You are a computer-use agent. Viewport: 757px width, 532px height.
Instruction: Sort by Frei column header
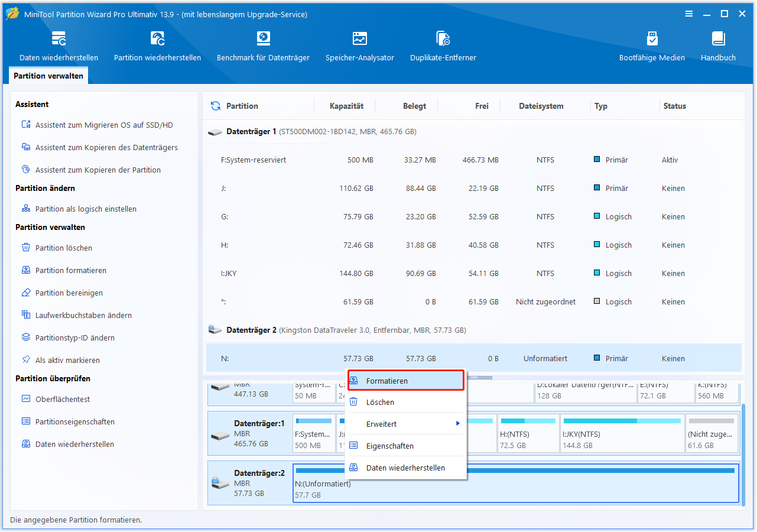(482, 106)
